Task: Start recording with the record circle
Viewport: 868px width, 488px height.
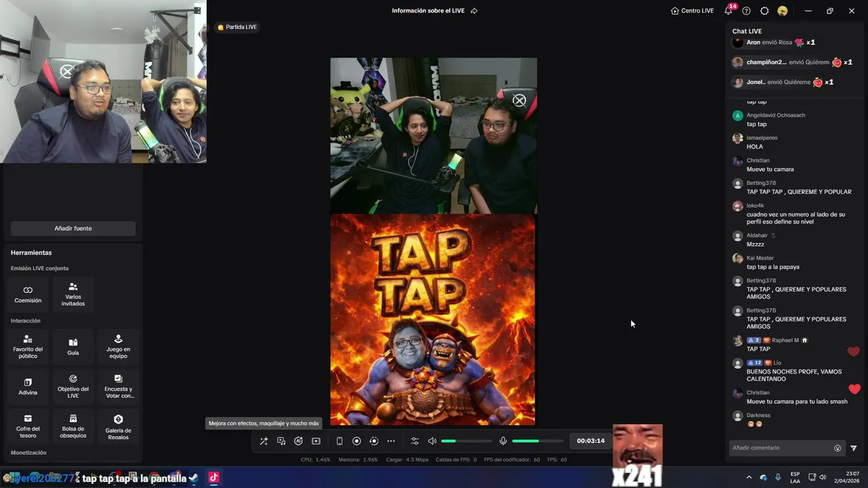Action: point(357,441)
